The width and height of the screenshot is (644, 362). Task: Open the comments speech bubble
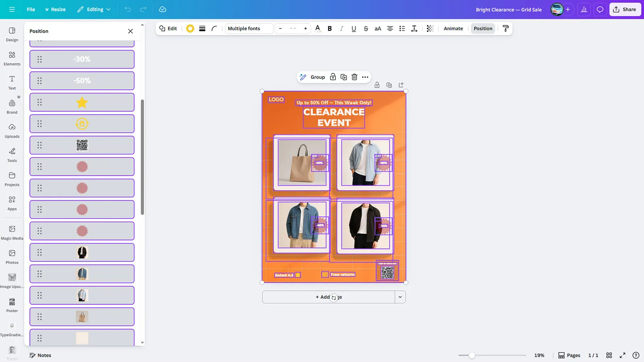pyautogui.click(x=600, y=9)
